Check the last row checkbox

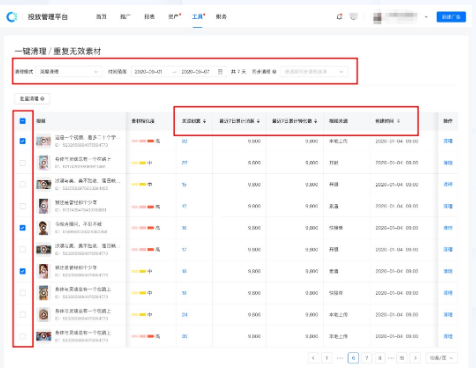(x=23, y=336)
